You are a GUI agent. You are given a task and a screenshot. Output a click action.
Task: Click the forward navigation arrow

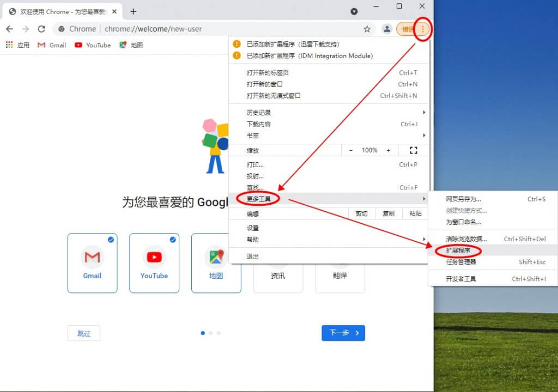tap(25, 29)
